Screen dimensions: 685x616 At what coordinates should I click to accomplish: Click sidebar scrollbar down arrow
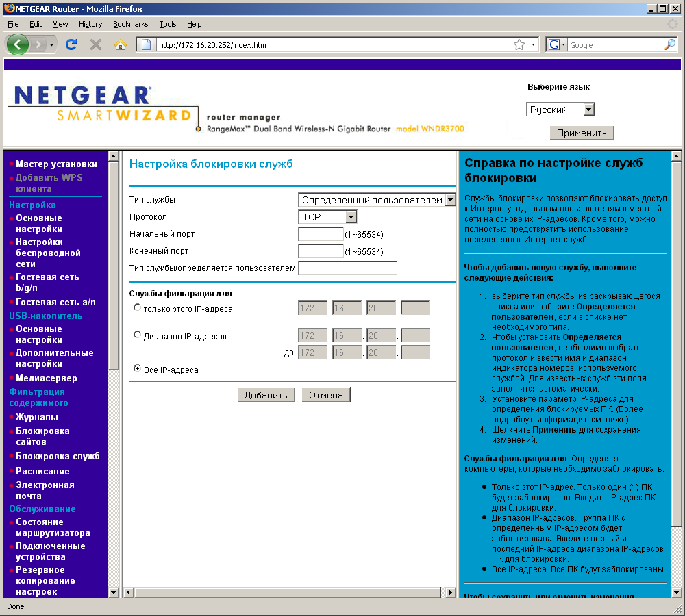pos(114,593)
